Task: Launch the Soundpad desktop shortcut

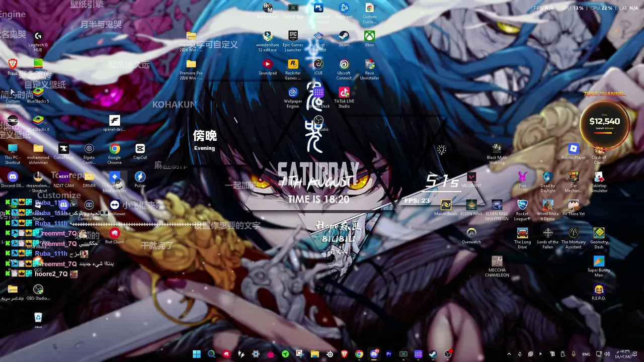Action: [x=267, y=67]
